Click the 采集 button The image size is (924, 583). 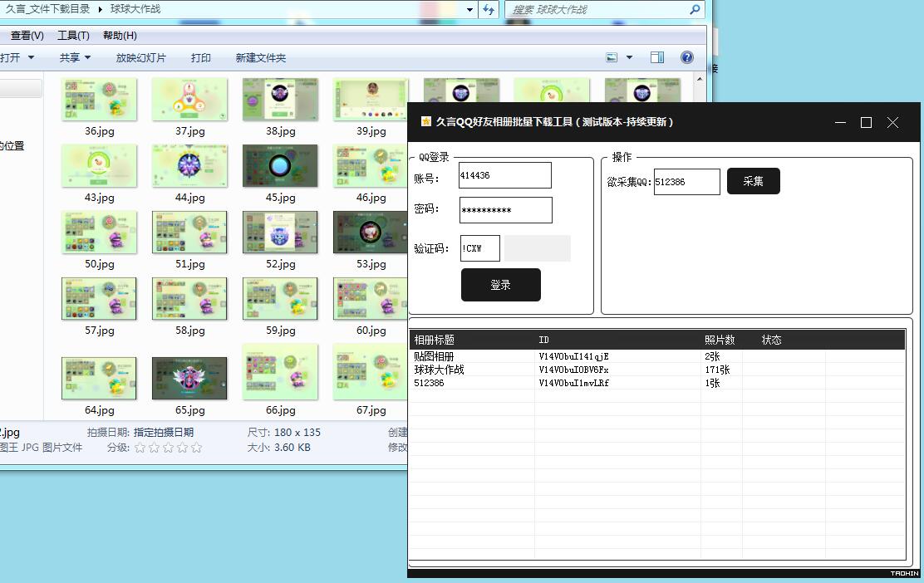753,181
